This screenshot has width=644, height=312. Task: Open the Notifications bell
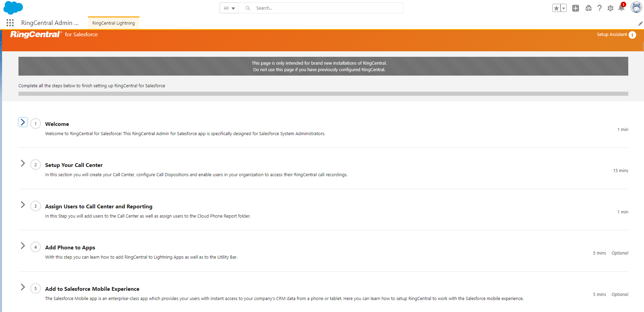pos(621,8)
